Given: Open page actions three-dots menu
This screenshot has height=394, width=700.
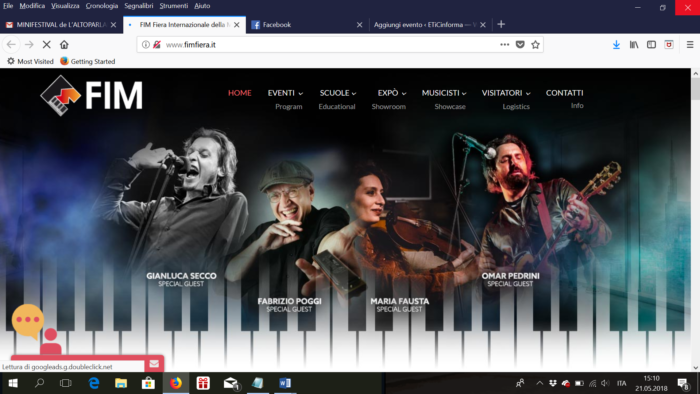Looking at the screenshot, I should coord(504,45).
